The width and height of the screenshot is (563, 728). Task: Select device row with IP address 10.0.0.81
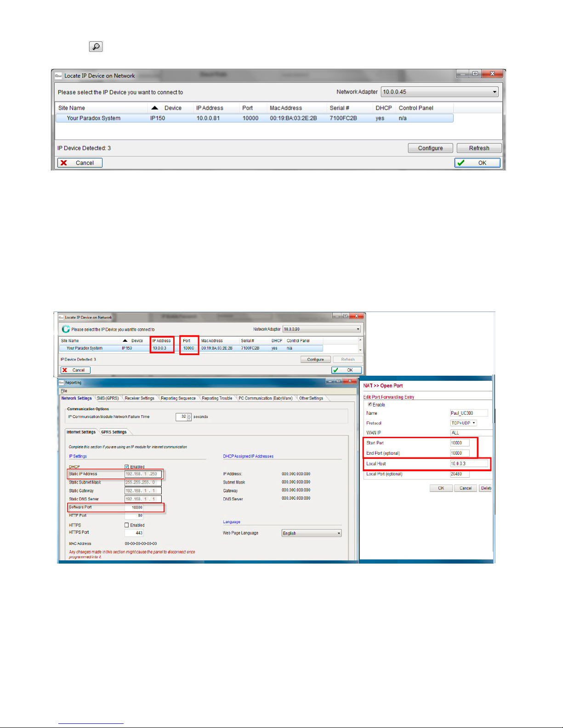coord(255,118)
